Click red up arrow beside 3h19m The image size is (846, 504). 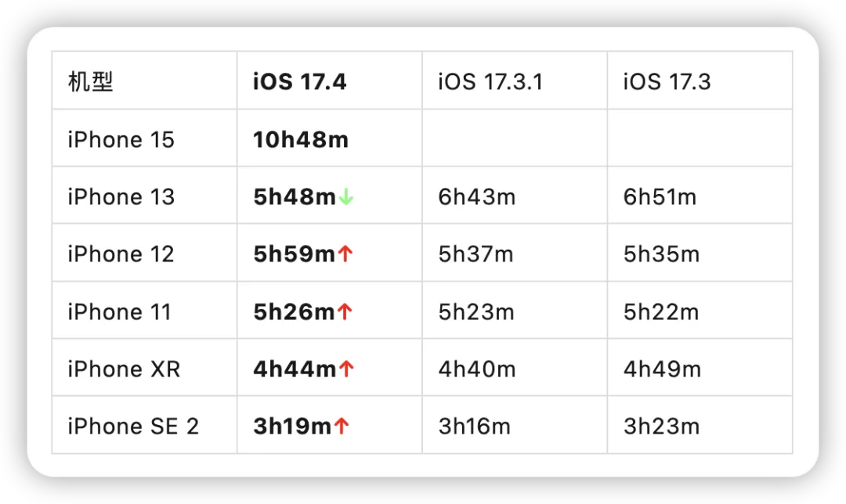(342, 427)
